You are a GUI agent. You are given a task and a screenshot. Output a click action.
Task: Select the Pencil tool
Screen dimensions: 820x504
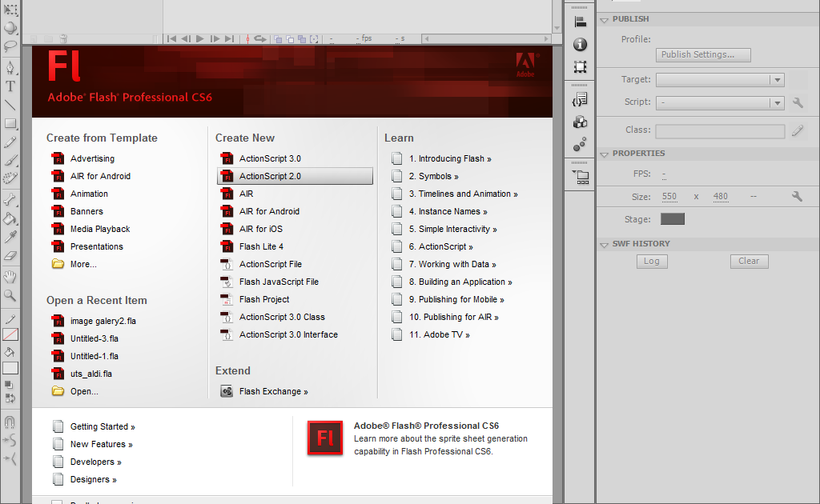tap(10, 142)
